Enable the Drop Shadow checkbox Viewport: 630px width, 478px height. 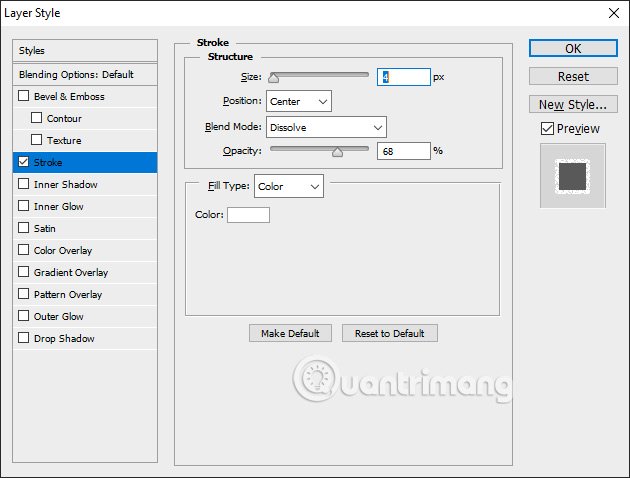[x=24, y=339]
